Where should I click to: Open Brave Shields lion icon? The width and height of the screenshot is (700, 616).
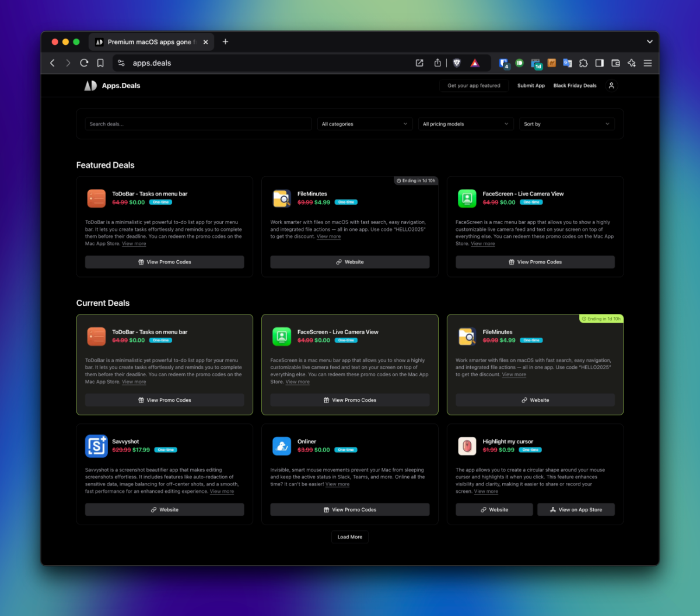pyautogui.click(x=457, y=63)
